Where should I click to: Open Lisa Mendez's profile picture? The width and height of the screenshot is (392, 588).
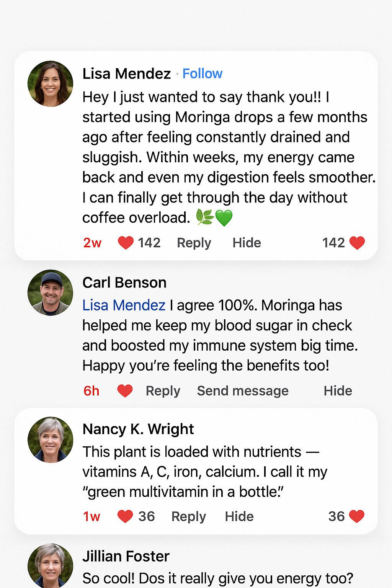50,83
